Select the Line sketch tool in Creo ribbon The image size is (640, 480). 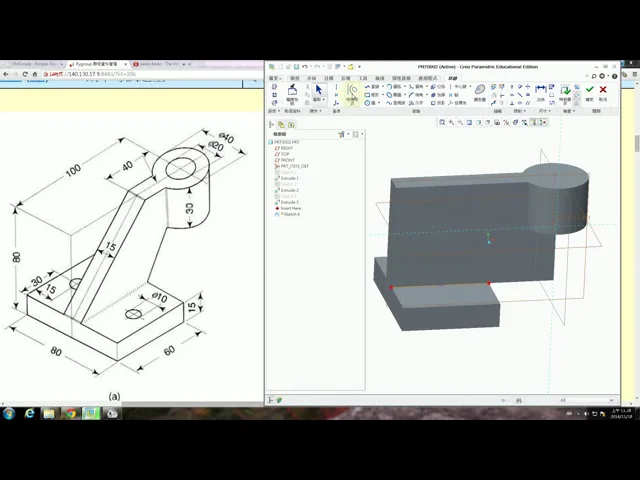click(371, 87)
